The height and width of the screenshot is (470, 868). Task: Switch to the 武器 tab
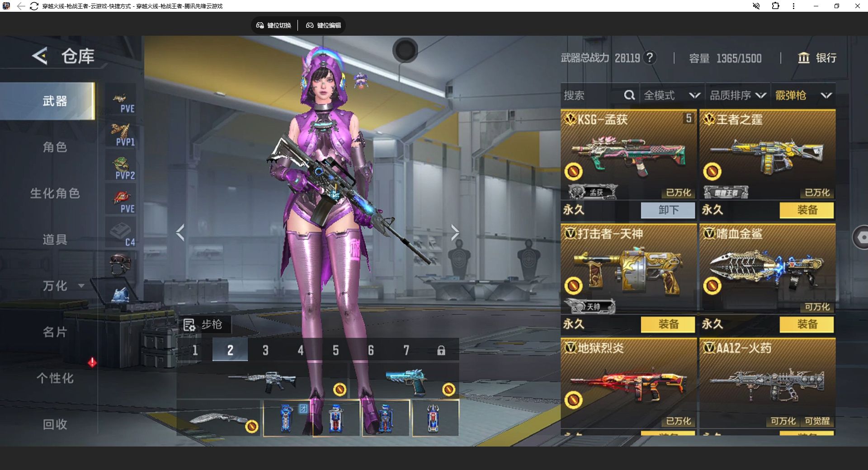[x=48, y=101]
